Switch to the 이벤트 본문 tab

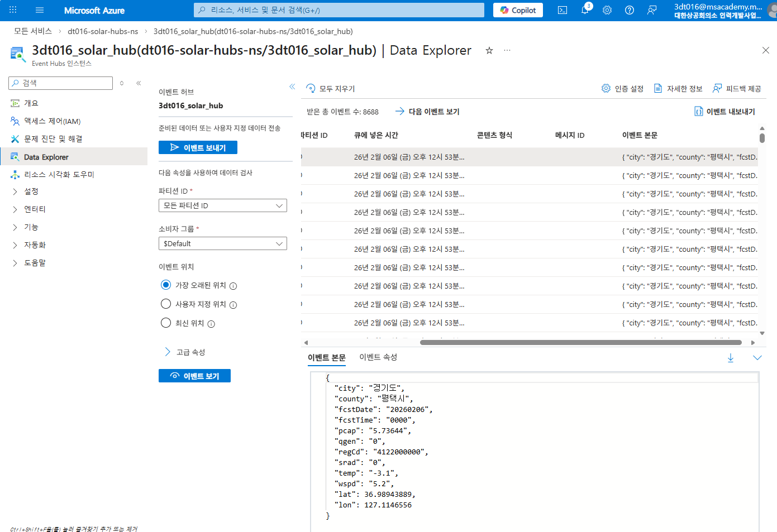click(327, 358)
